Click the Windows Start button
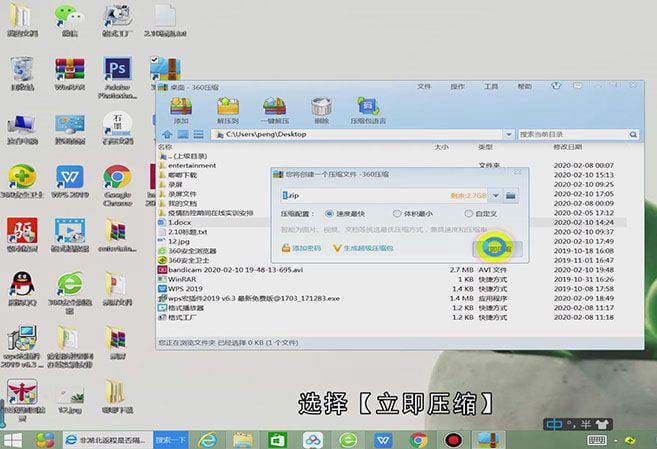This screenshot has height=449, width=657. (x=13, y=440)
